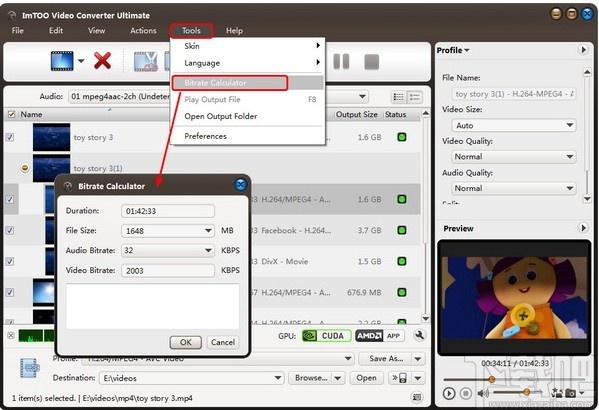
Task: Open the wrench settings icon near GPU
Action: (x=419, y=335)
